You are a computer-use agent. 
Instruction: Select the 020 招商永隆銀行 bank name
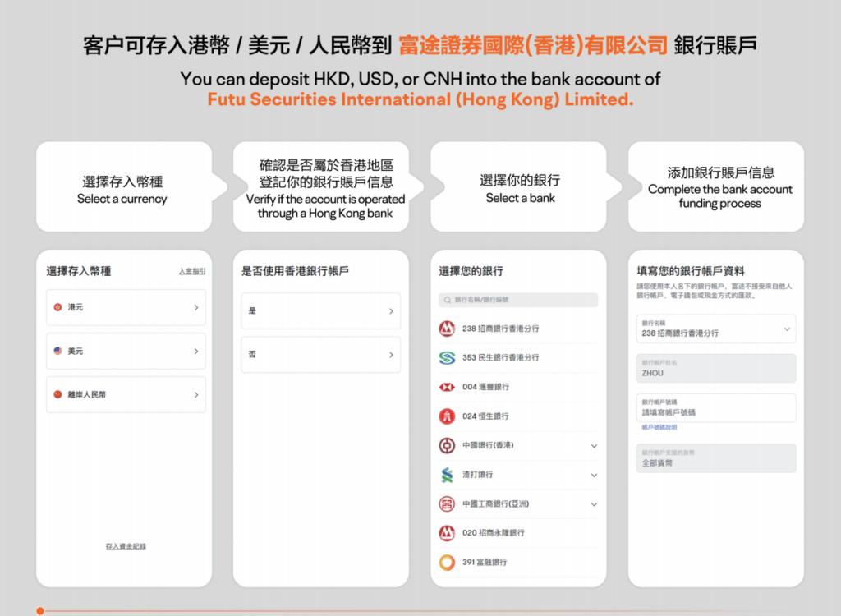(x=494, y=533)
